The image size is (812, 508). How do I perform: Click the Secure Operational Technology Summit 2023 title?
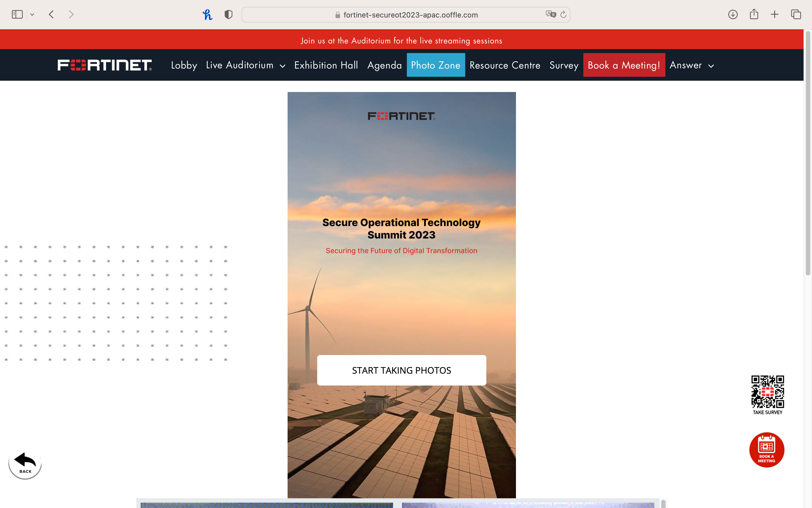click(x=401, y=229)
